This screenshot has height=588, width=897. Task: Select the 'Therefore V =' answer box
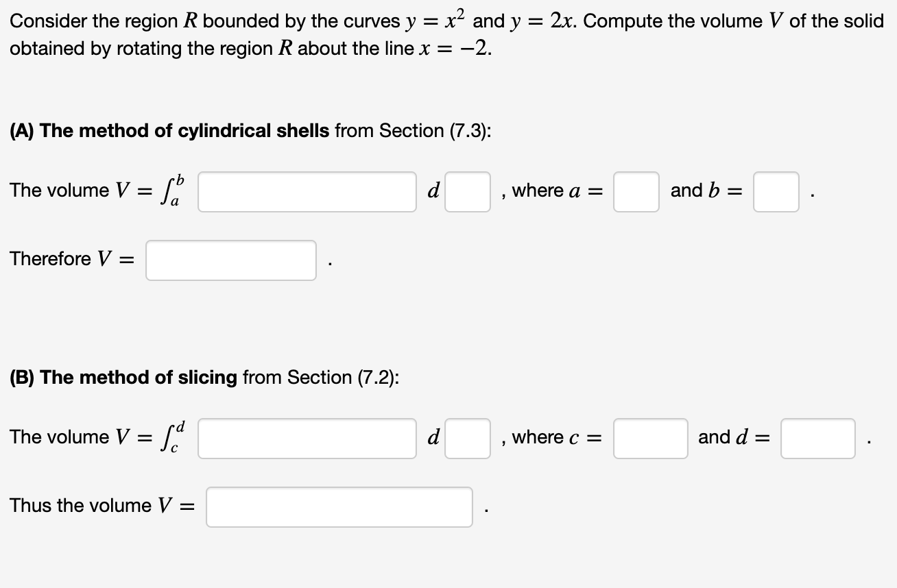pos(230,260)
